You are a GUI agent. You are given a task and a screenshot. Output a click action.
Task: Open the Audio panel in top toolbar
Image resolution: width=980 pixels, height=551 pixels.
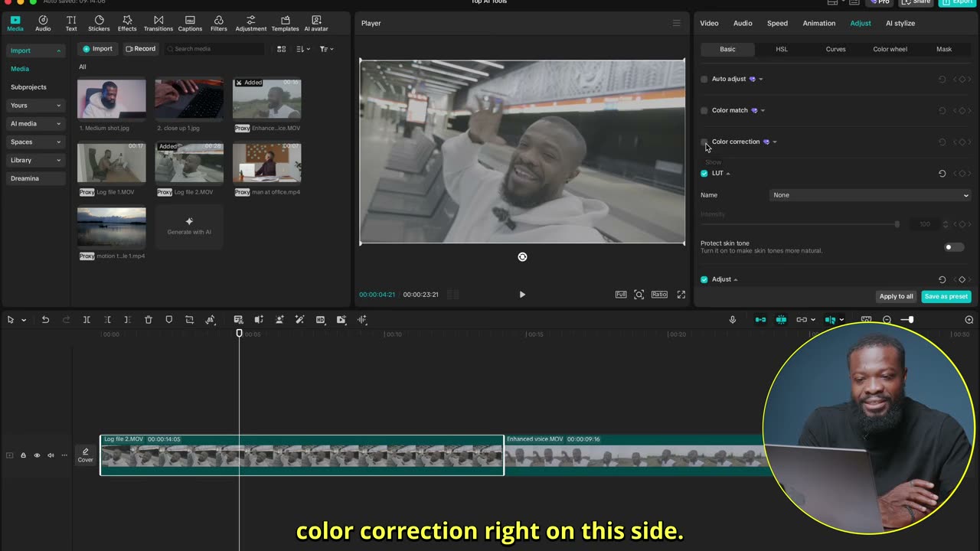point(43,23)
